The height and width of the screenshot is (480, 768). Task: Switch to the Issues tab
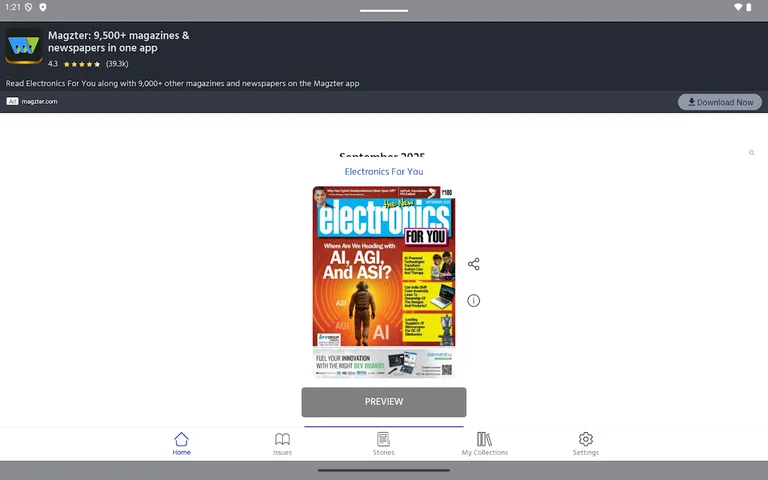pyautogui.click(x=282, y=444)
